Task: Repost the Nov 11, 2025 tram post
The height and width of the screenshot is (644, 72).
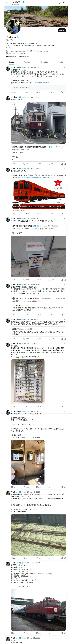Action: click(x=24, y=164)
